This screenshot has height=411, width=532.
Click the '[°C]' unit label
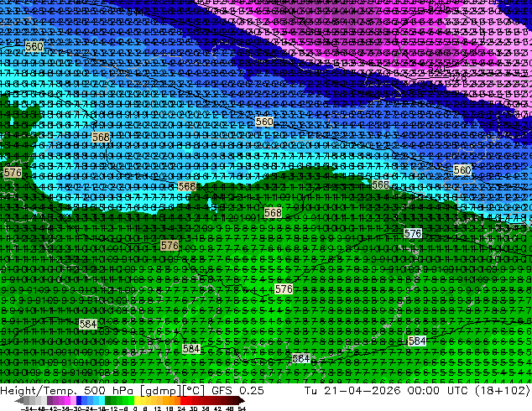tap(194, 391)
